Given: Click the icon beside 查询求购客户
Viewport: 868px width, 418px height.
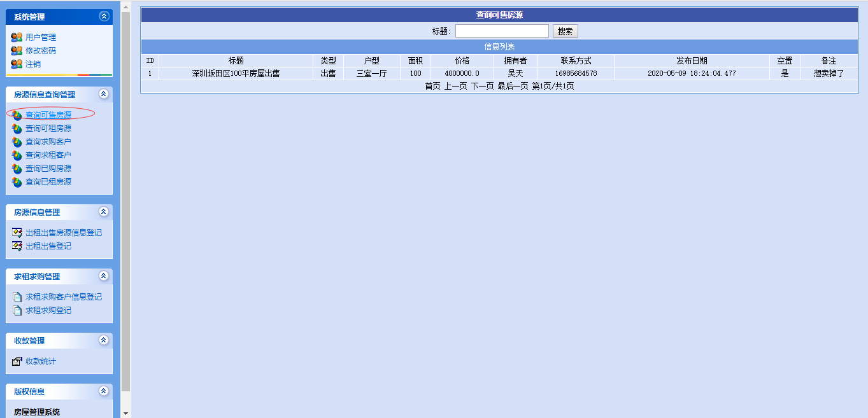Looking at the screenshot, I should [x=17, y=142].
